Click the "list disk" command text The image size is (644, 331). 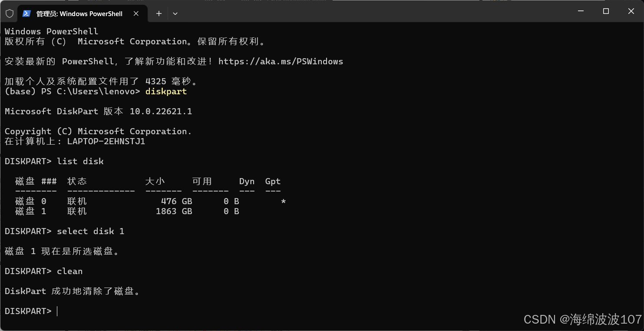click(x=80, y=161)
